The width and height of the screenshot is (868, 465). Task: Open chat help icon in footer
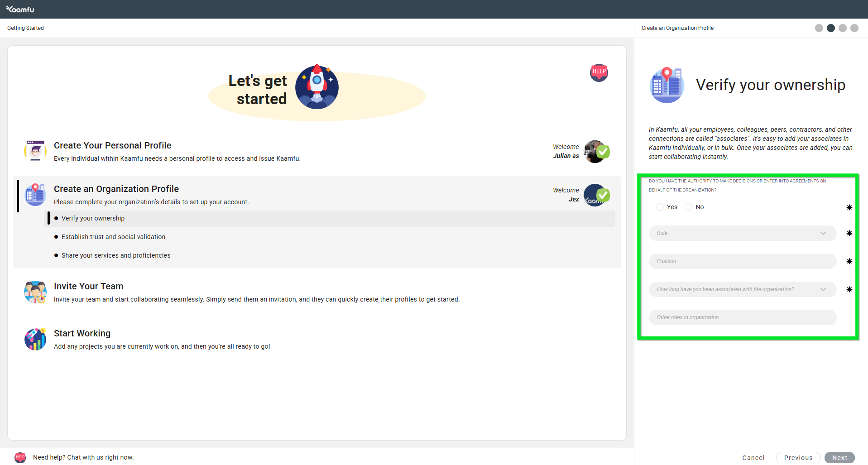coord(20,457)
